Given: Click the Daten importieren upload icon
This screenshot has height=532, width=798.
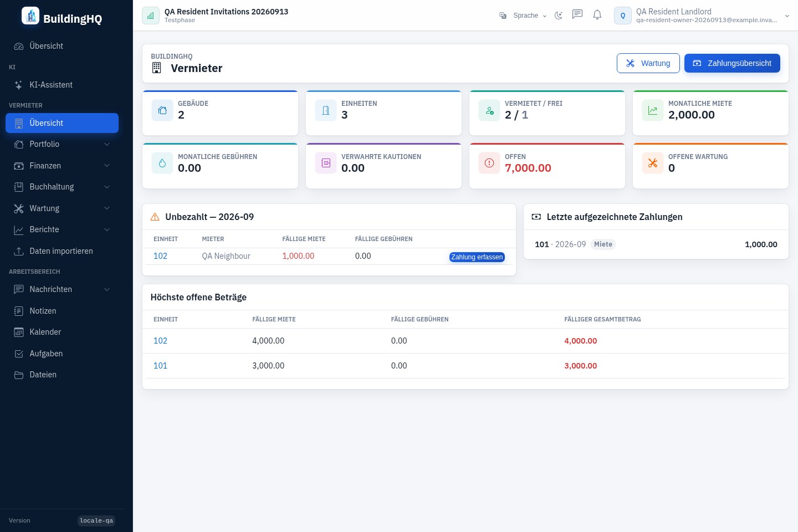Looking at the screenshot, I should pos(19,251).
